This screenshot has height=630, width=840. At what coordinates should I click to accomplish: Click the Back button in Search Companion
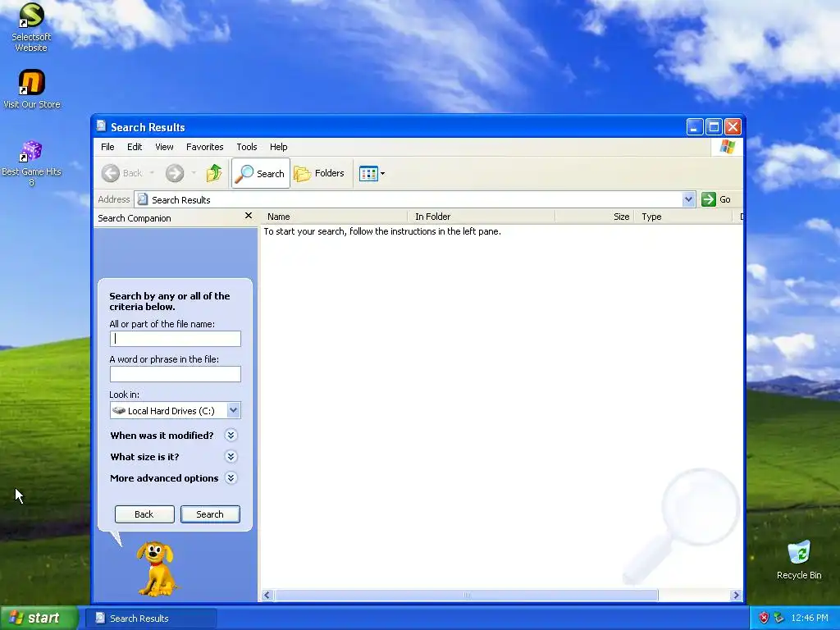click(144, 514)
